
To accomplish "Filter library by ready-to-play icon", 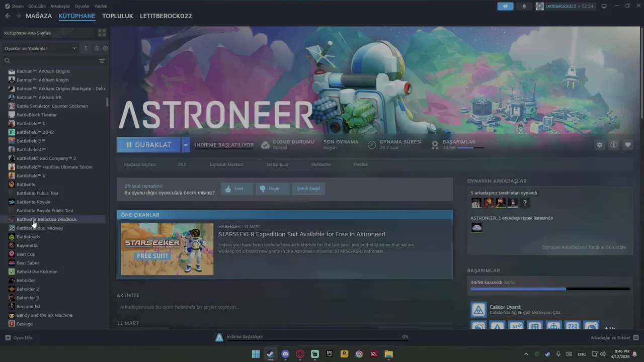I will tap(105, 48).
